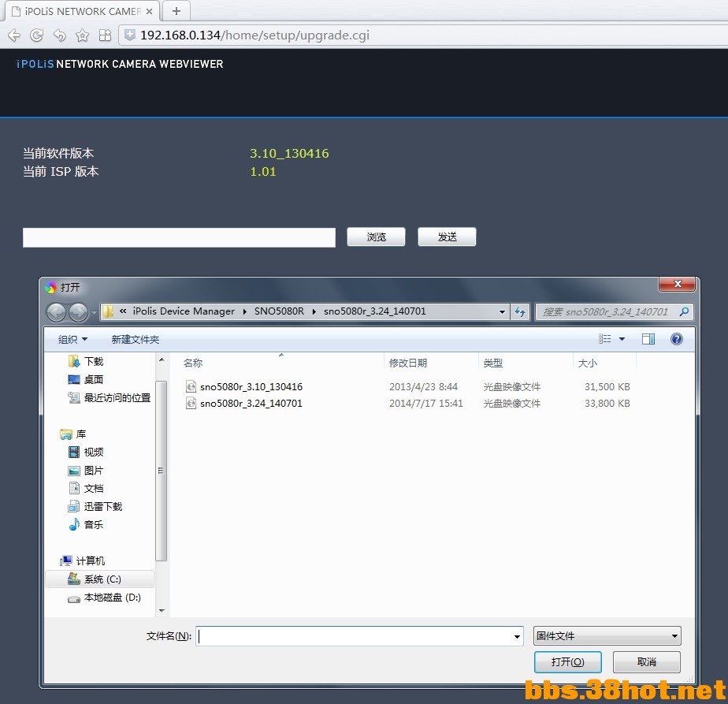Select 库 libraries in the sidebar
The height and width of the screenshot is (704, 728).
tap(81, 434)
